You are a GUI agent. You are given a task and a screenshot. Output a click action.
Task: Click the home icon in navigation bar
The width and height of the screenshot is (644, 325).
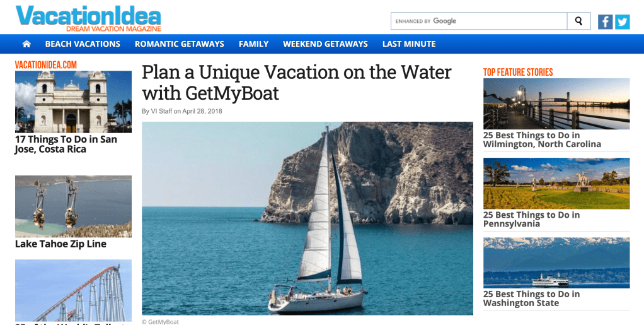click(26, 44)
